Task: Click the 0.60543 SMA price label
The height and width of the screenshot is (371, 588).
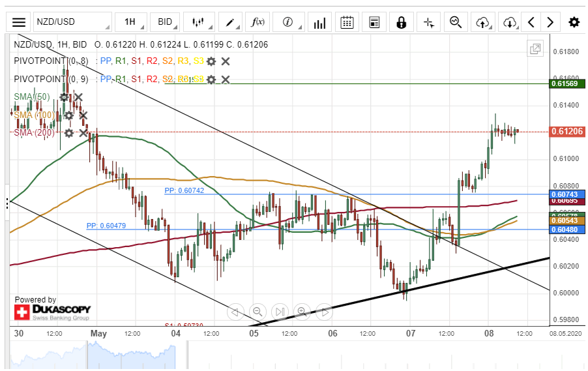Action: coord(567,220)
